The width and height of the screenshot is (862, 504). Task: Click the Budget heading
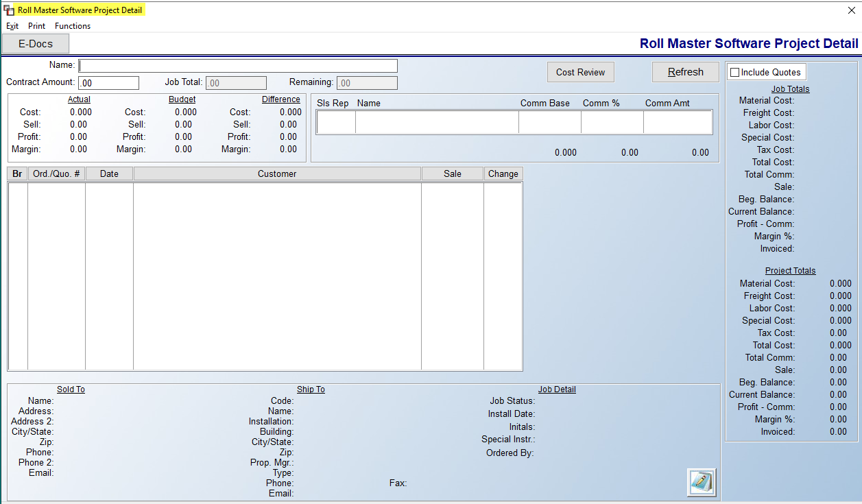pyautogui.click(x=182, y=99)
